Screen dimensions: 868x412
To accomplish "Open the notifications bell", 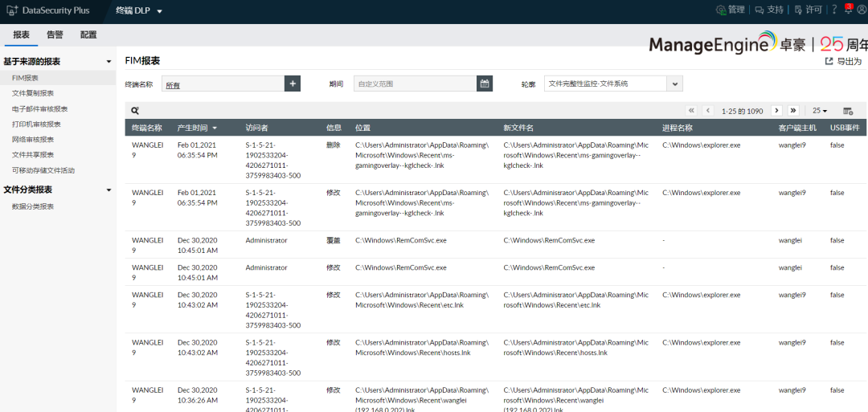I will pos(848,9).
